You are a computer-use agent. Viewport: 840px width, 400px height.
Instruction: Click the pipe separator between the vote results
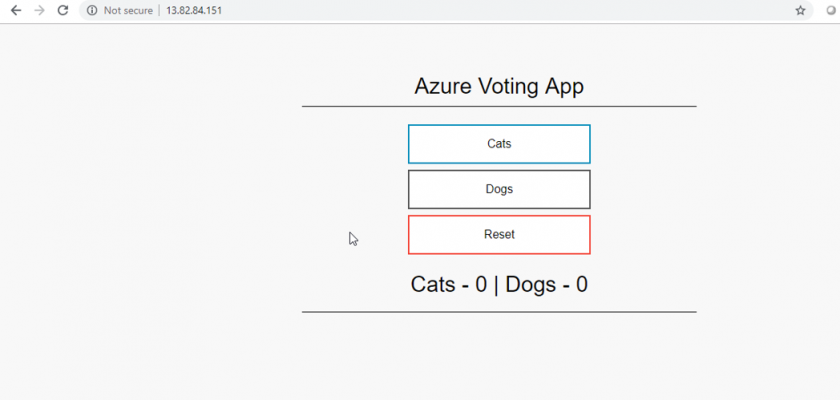tap(496, 284)
